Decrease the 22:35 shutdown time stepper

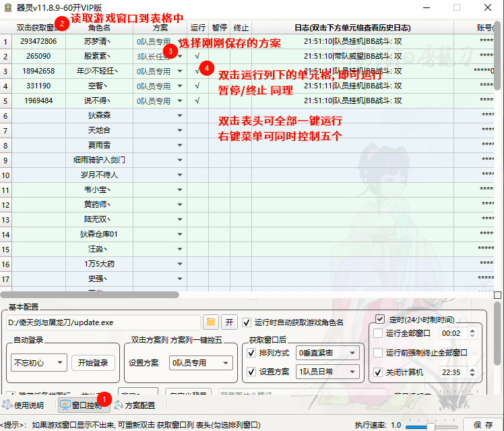[472, 375]
